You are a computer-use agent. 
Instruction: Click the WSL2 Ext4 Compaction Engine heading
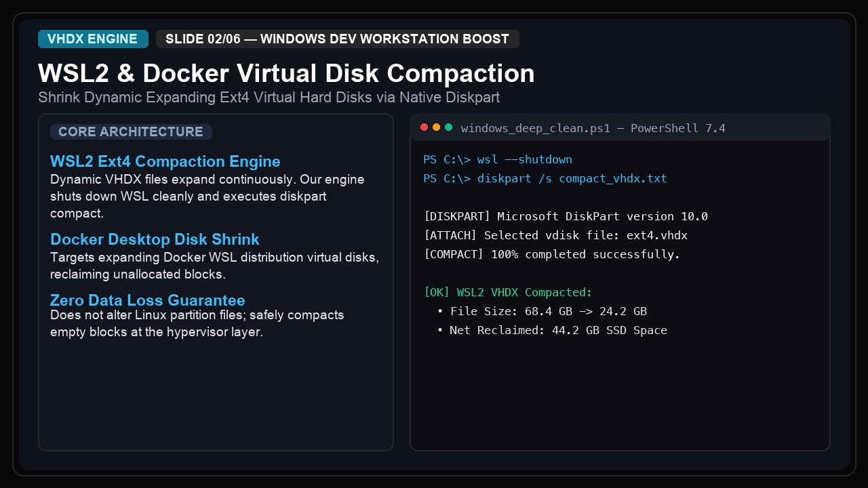point(165,161)
